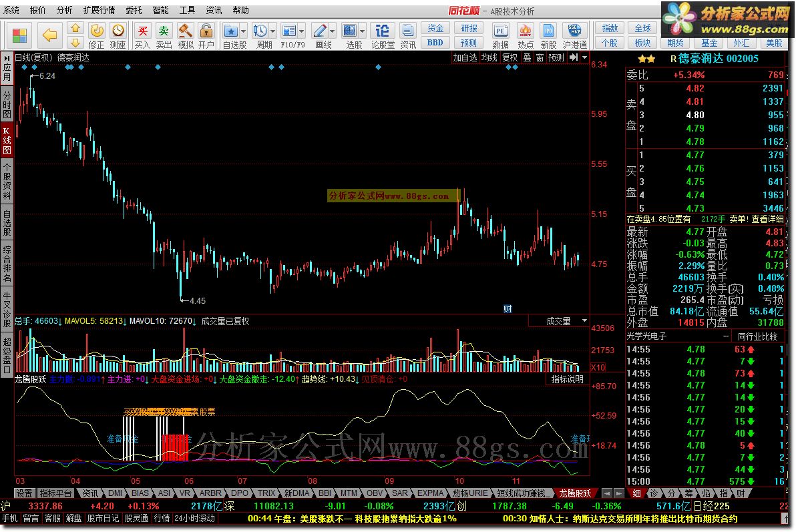Image resolution: width=796 pixels, height=532 pixels.
Task: Switch to K线图 view in left sidebar
Action: [x=7, y=140]
